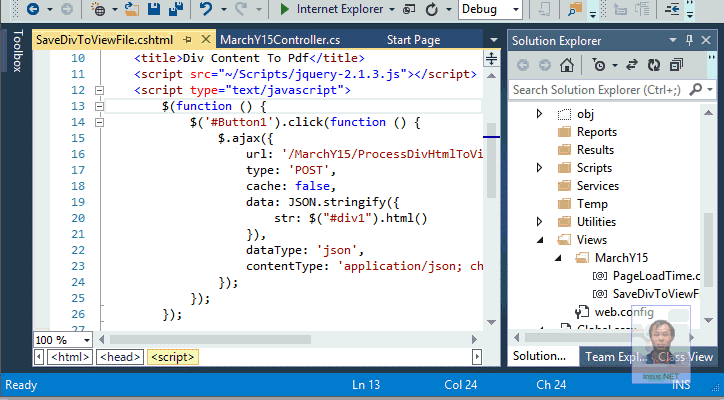
Task: Click the New Web Site toolbar icon
Action: click(98, 9)
